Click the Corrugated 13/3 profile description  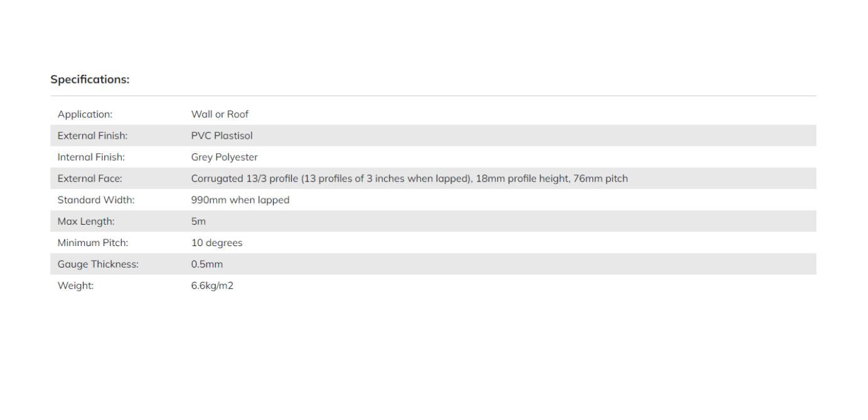pyautogui.click(x=409, y=178)
